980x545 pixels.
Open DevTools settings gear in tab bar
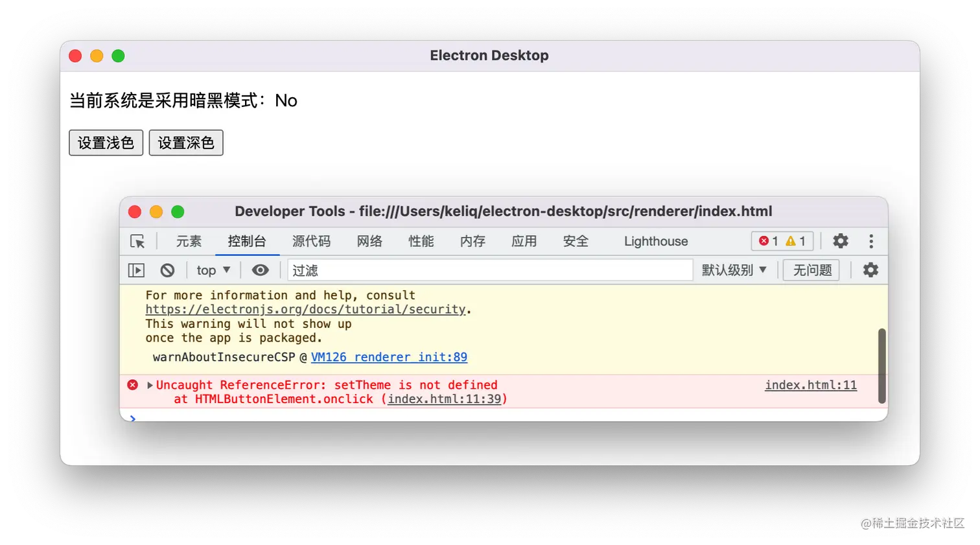coord(841,241)
